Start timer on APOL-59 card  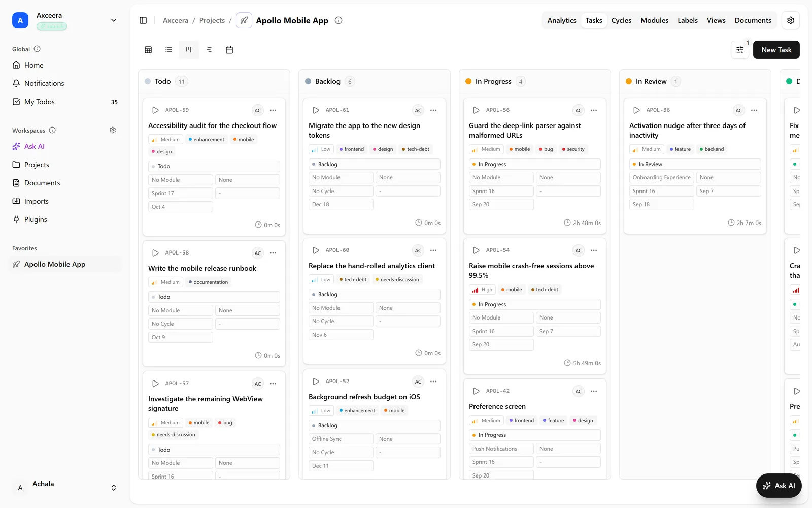pos(155,110)
